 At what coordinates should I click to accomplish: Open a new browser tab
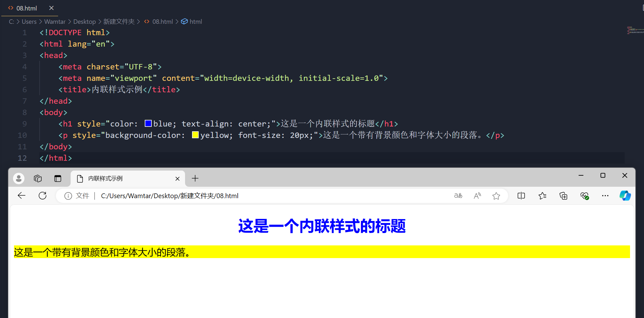195,178
